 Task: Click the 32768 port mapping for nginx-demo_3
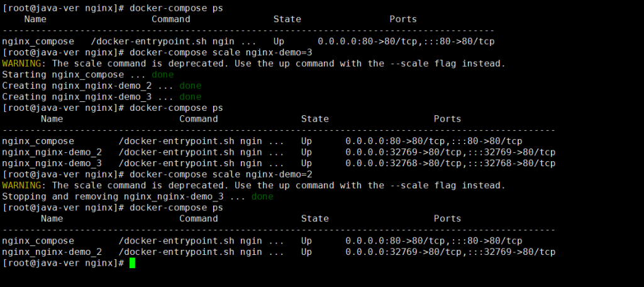pyautogui.click(x=450, y=163)
